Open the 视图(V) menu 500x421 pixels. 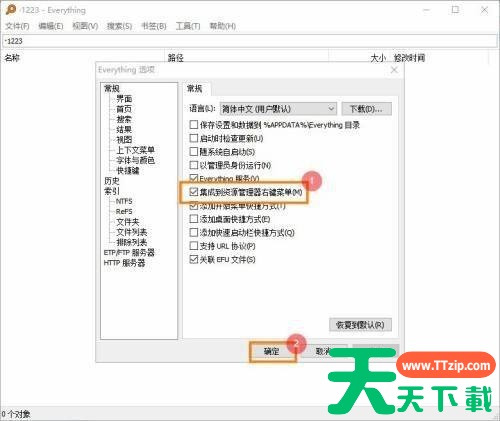click(85, 26)
